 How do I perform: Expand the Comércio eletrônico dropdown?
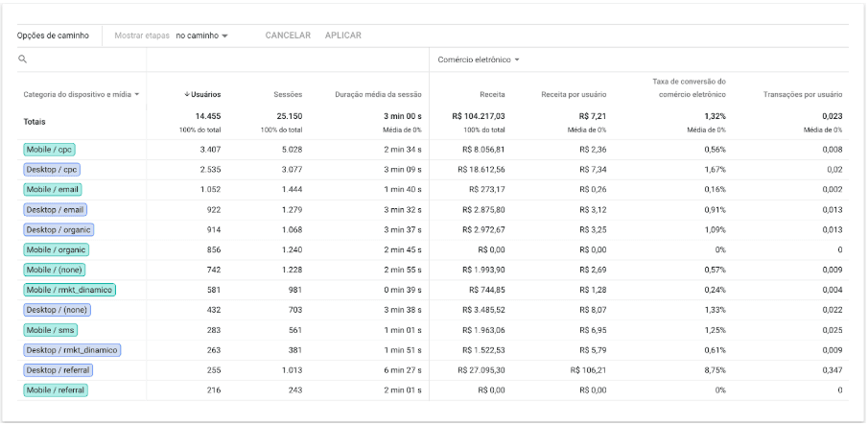pos(479,59)
